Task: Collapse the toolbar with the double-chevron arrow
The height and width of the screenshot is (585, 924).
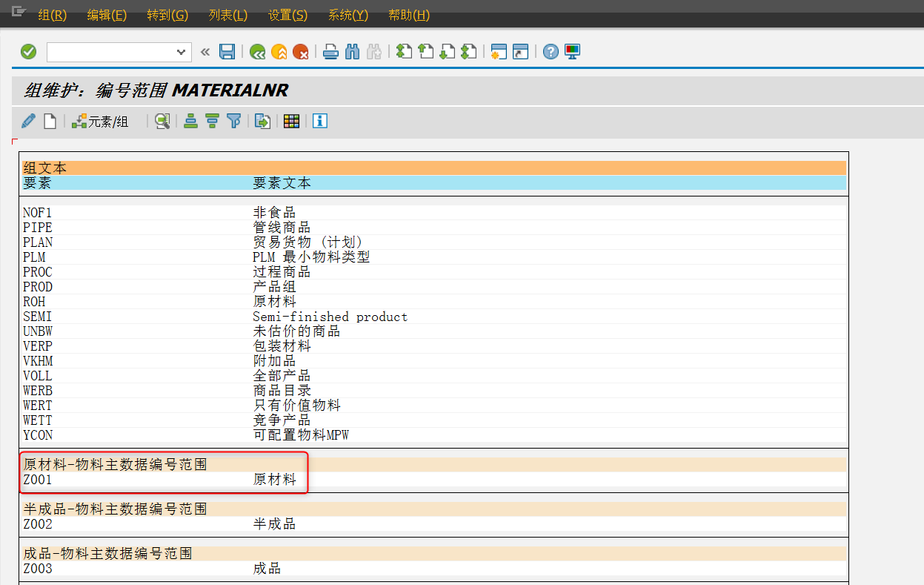Action: (x=205, y=51)
